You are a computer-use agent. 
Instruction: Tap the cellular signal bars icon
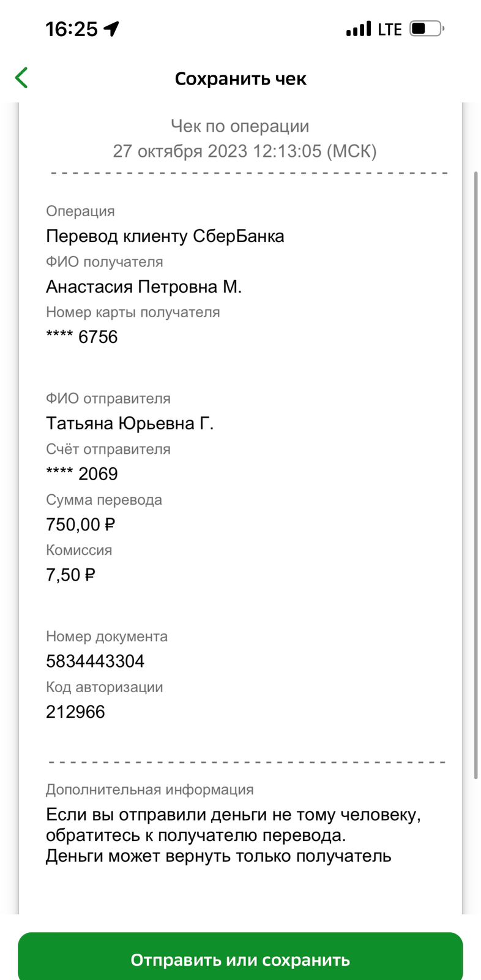point(359,29)
